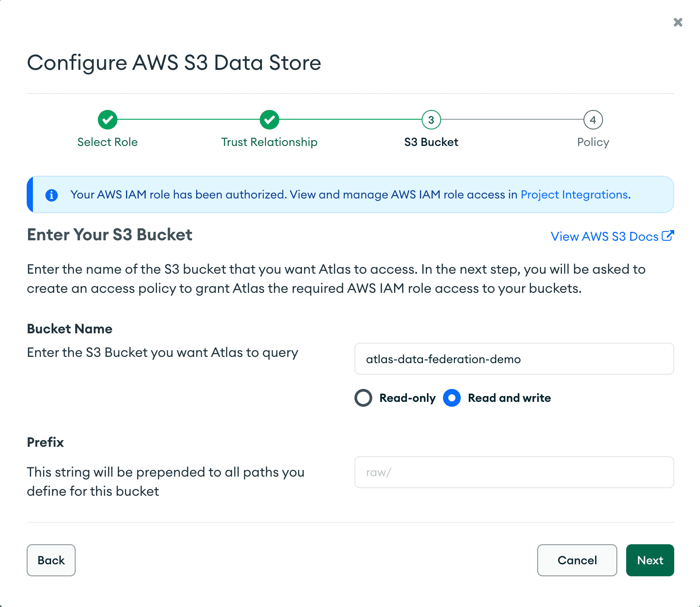Image resolution: width=700 pixels, height=607 pixels.
Task: Click the Read-only label text
Action: pos(407,398)
